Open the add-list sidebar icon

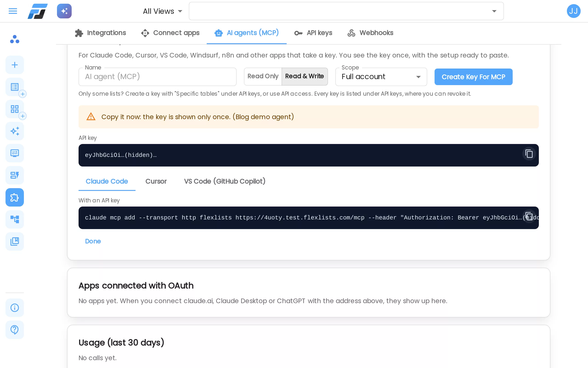14,87
